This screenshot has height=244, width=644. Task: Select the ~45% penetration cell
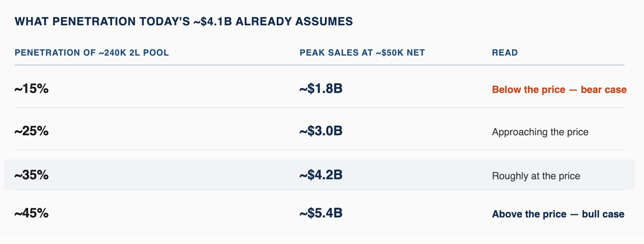coord(32,214)
